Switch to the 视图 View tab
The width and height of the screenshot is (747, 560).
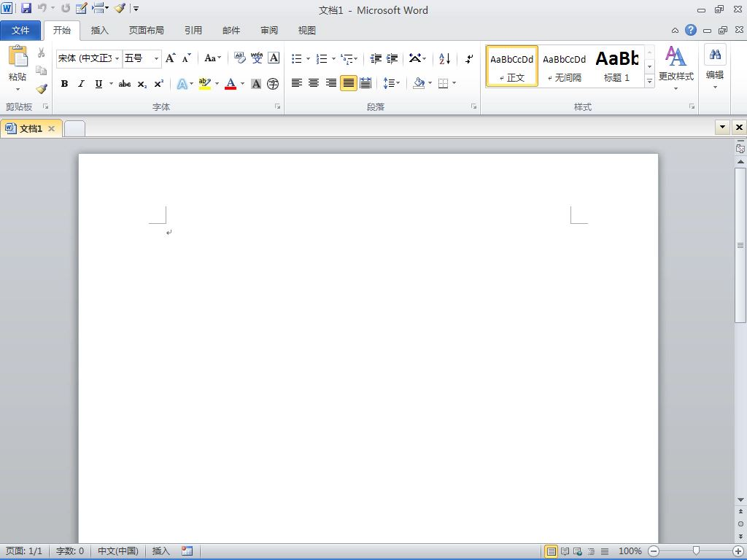(x=307, y=31)
